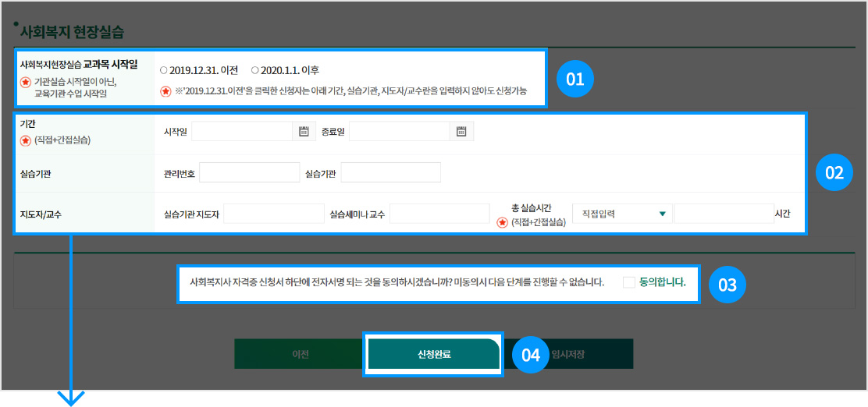Click the blue 01 marker badge
This screenshot has width=868, height=407.
575,79
